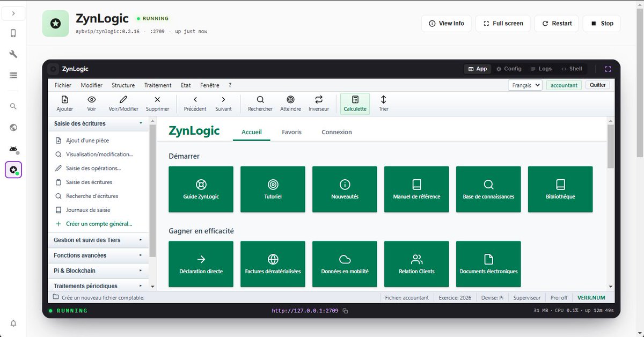Expand the Pi & Blockchain section
This screenshot has width=644, height=337.
point(99,270)
